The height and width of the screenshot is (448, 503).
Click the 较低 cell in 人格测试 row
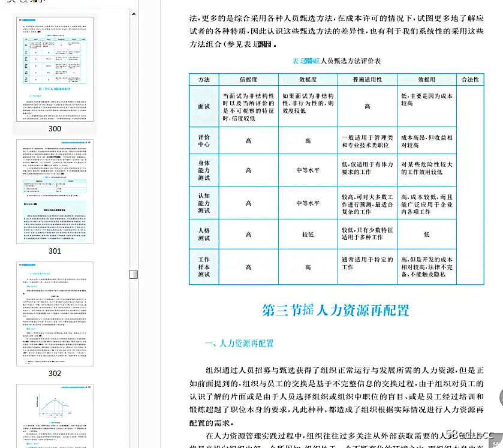308,234
